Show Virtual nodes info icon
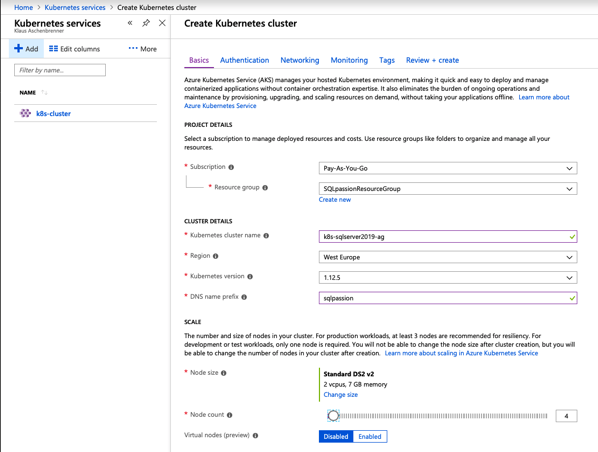This screenshot has height=452, width=598. [x=255, y=436]
